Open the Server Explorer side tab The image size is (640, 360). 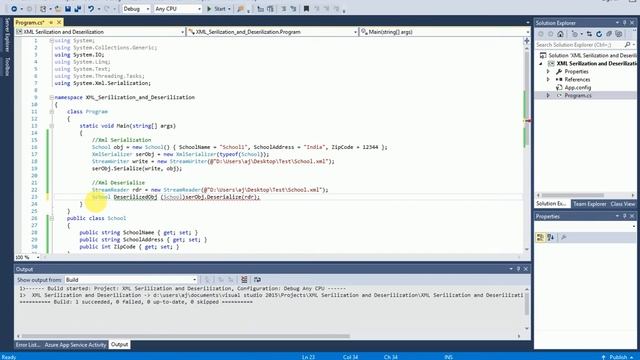[7, 35]
